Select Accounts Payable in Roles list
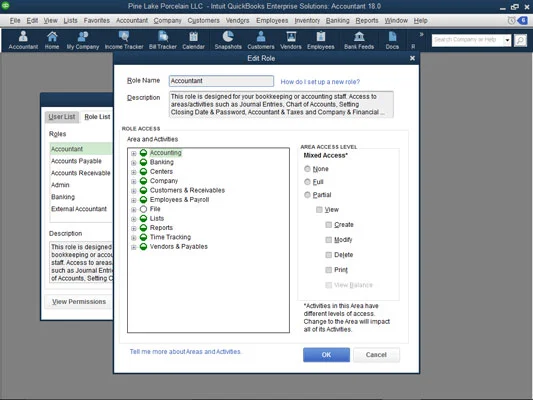The width and height of the screenshot is (533, 400). pyautogui.click(x=81, y=161)
